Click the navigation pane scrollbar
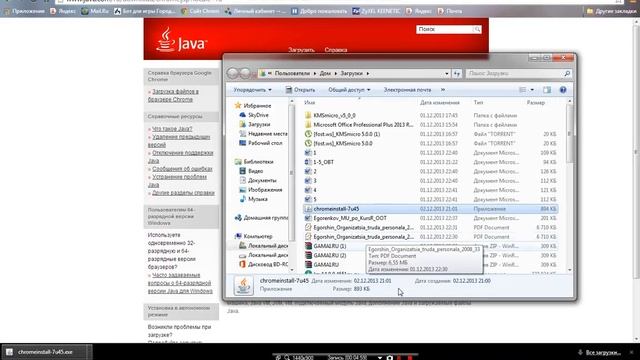Viewport: 640px width, 360px height. pos(291,173)
